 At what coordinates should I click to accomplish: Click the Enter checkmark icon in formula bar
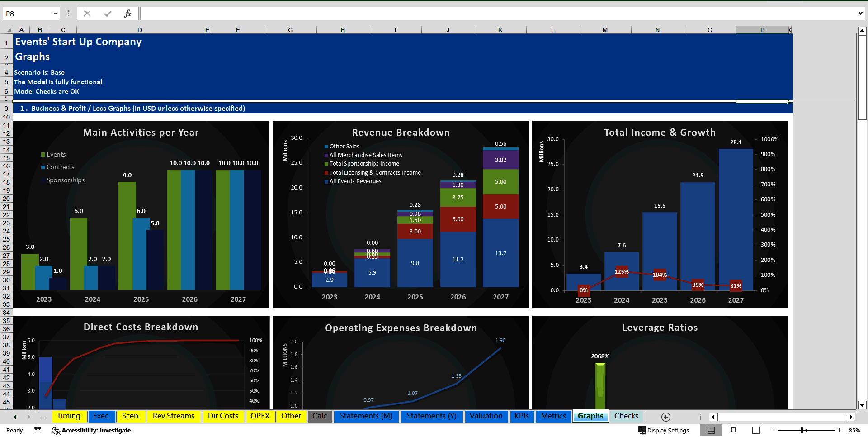pyautogui.click(x=108, y=14)
